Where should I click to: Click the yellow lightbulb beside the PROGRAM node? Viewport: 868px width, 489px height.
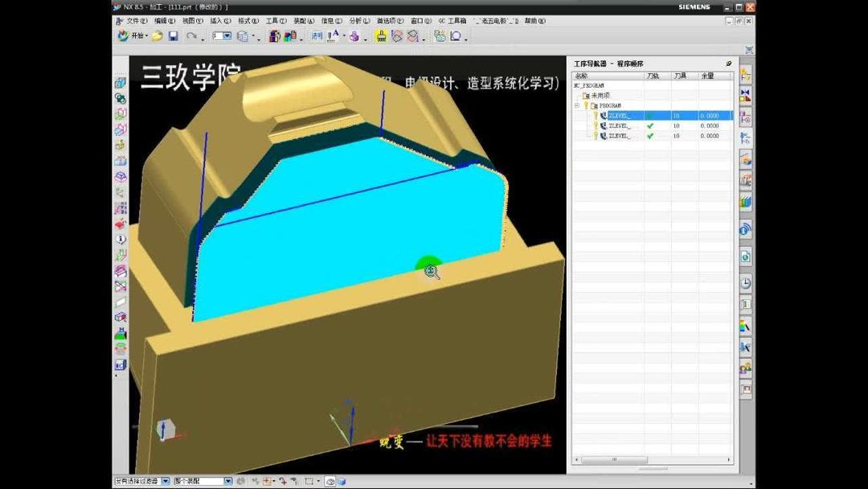coord(586,105)
